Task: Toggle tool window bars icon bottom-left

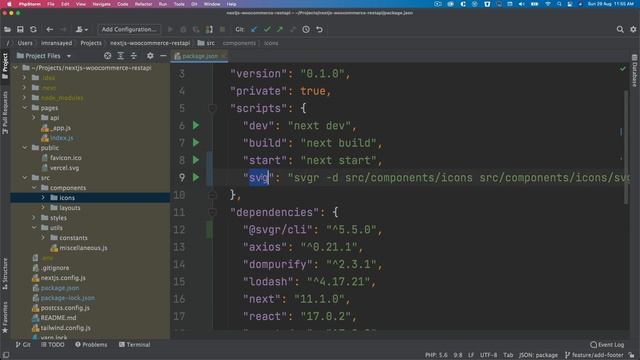Action: pos(6,355)
